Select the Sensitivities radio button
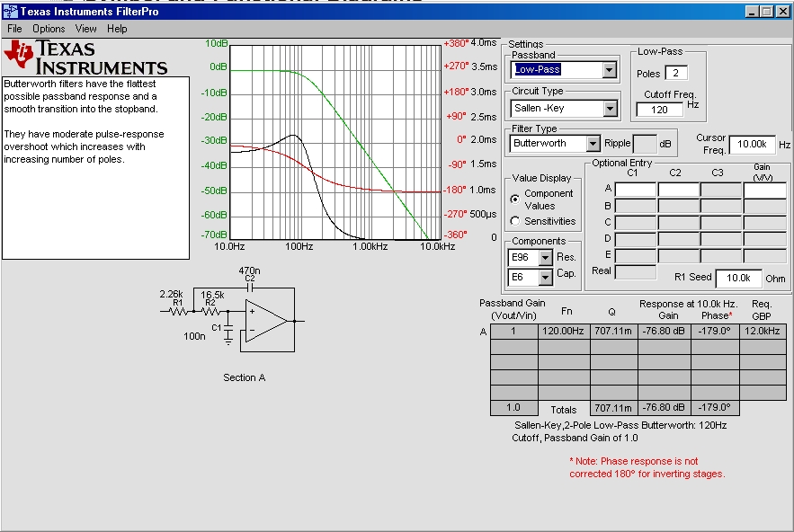794x532 pixels. click(515, 221)
